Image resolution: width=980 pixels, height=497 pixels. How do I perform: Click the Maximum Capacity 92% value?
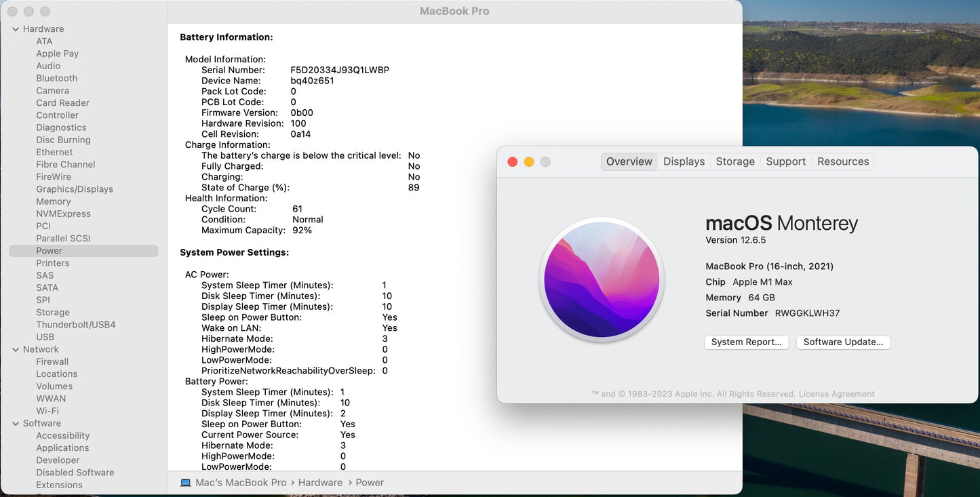(x=302, y=231)
